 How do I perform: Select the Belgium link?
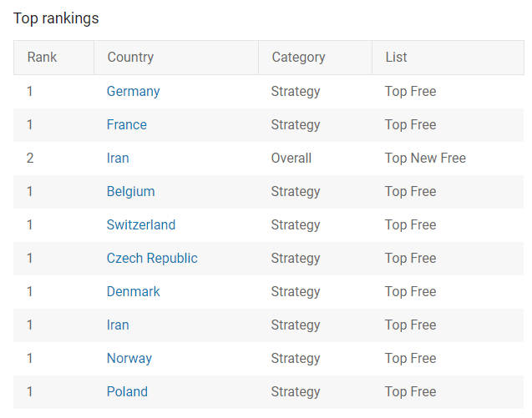coord(130,192)
